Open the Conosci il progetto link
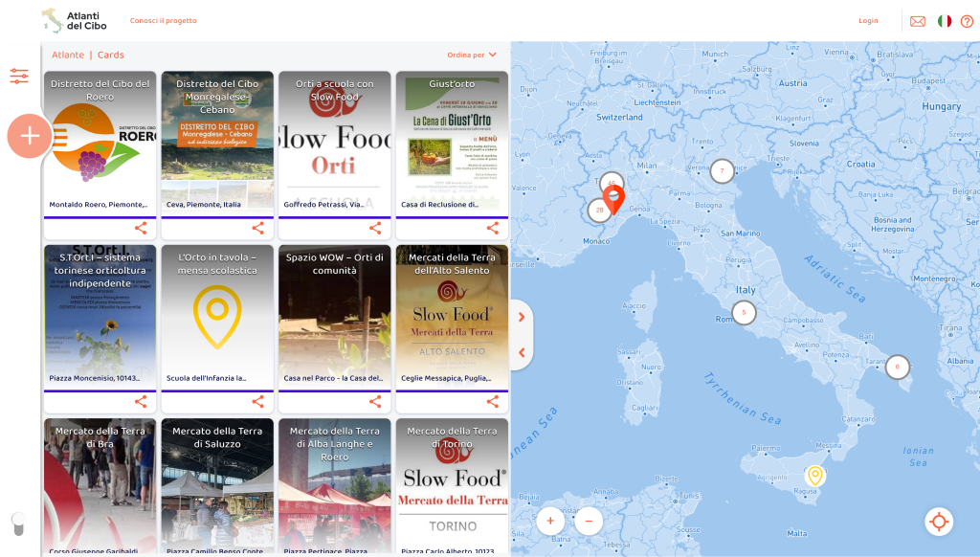The height and width of the screenshot is (557, 980). [x=163, y=21]
